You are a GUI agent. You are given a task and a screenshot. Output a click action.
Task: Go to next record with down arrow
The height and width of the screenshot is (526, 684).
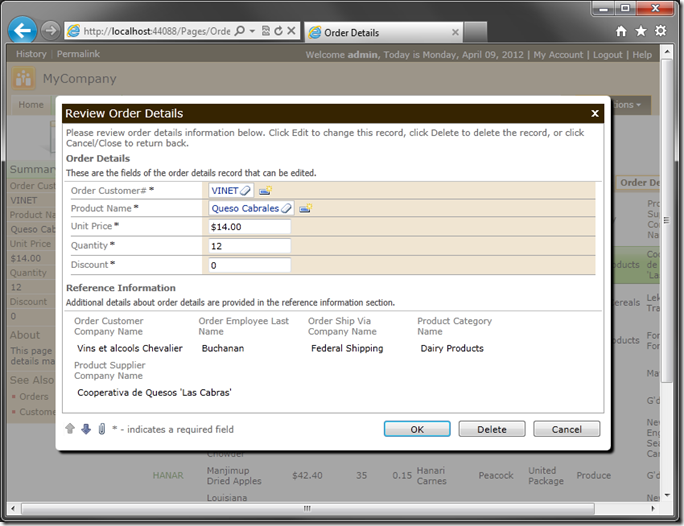tap(86, 429)
